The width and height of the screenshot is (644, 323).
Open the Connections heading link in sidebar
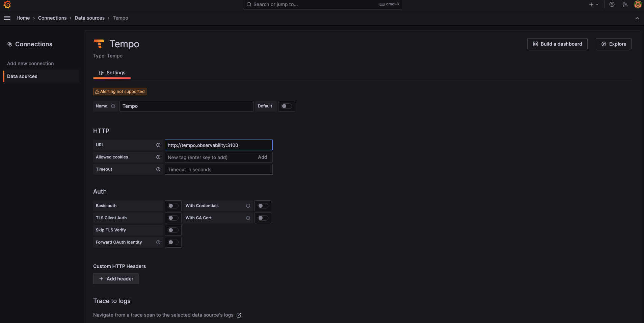coord(34,44)
